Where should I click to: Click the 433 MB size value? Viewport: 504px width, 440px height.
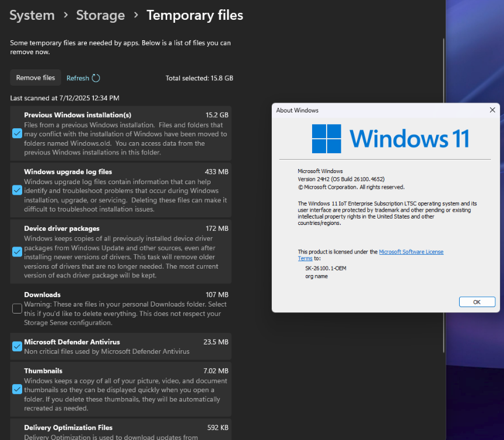click(x=216, y=172)
